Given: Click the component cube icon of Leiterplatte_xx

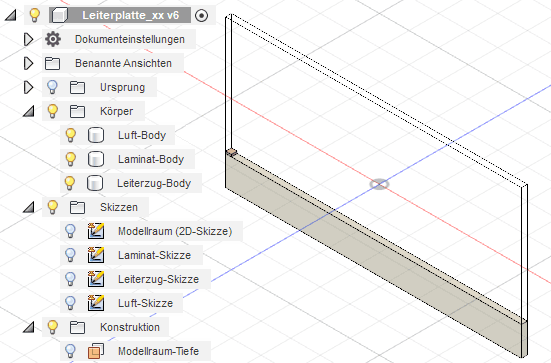Looking at the screenshot, I should 59,15.
